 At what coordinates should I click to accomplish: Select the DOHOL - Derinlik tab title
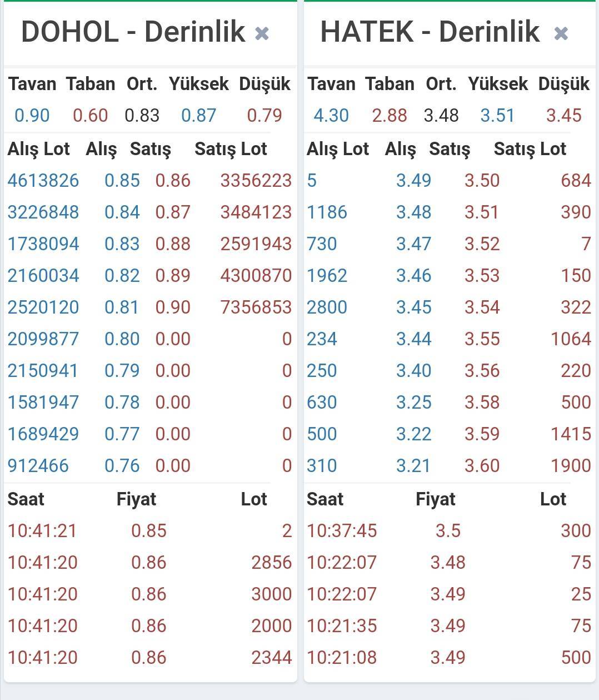[133, 32]
